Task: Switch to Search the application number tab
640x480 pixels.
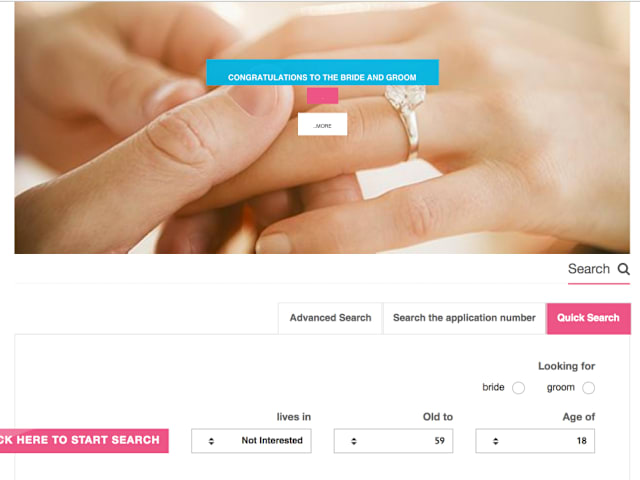Action: [464, 318]
